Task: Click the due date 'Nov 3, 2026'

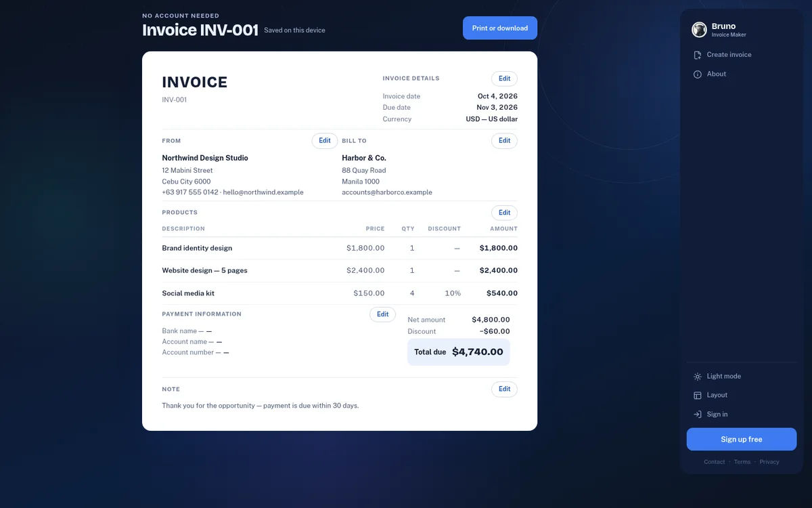Action: (497, 108)
